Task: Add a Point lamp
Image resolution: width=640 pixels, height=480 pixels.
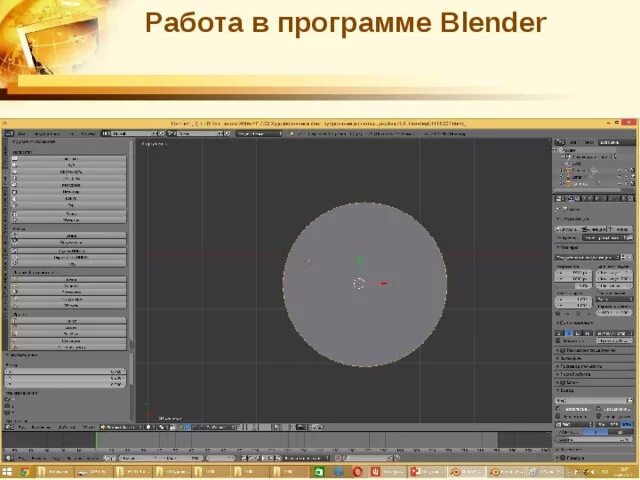Action: [69, 280]
